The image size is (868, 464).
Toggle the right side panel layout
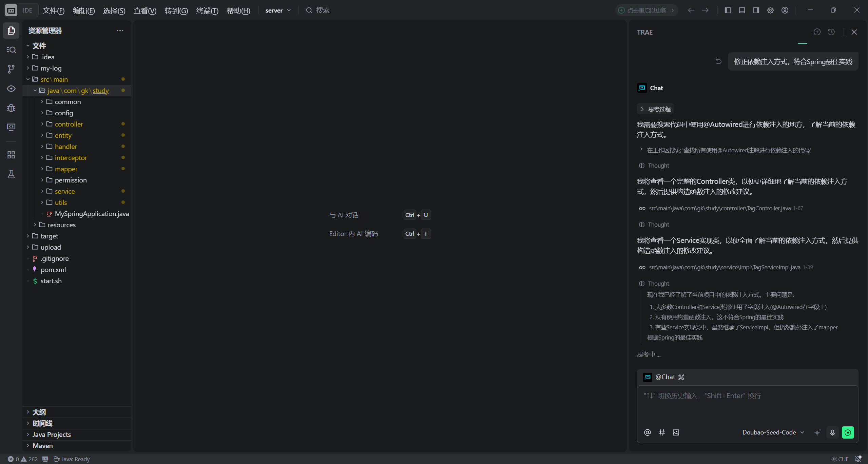756,10
